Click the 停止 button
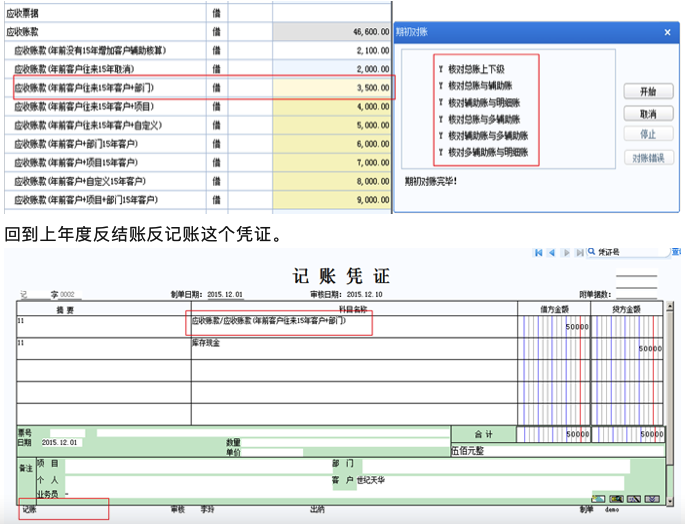 coord(648,134)
